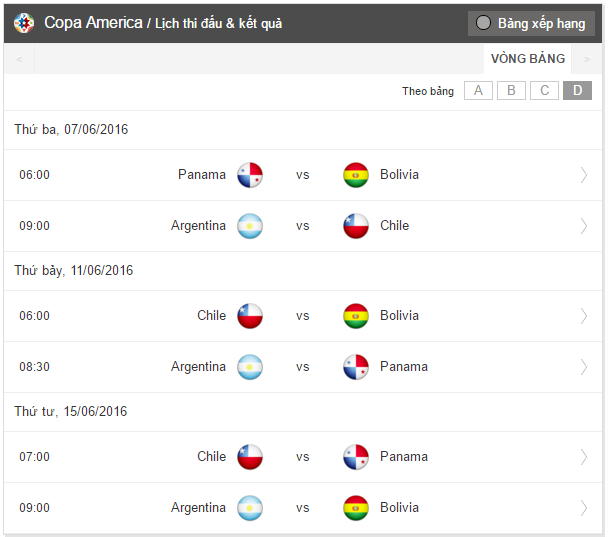Select group B filter
612x537 pixels.
coord(511,91)
